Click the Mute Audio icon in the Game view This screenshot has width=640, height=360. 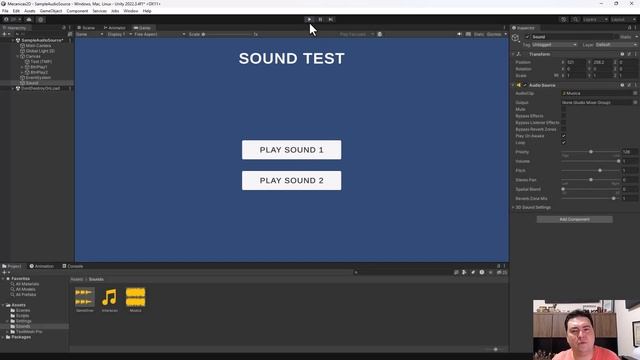click(x=459, y=34)
